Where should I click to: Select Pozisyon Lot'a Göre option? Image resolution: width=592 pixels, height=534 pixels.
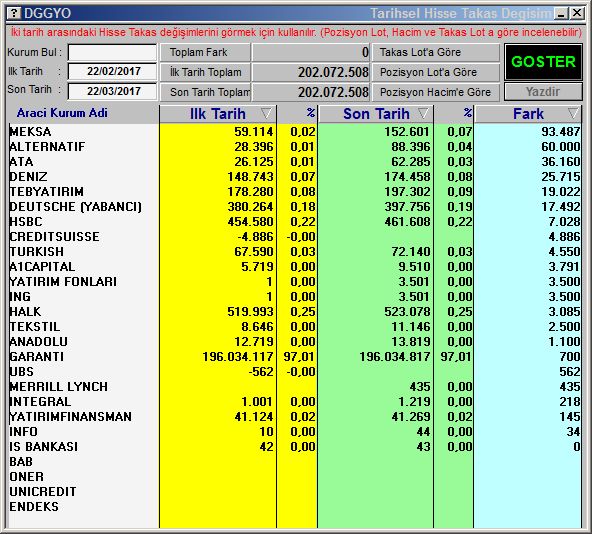pos(436,72)
